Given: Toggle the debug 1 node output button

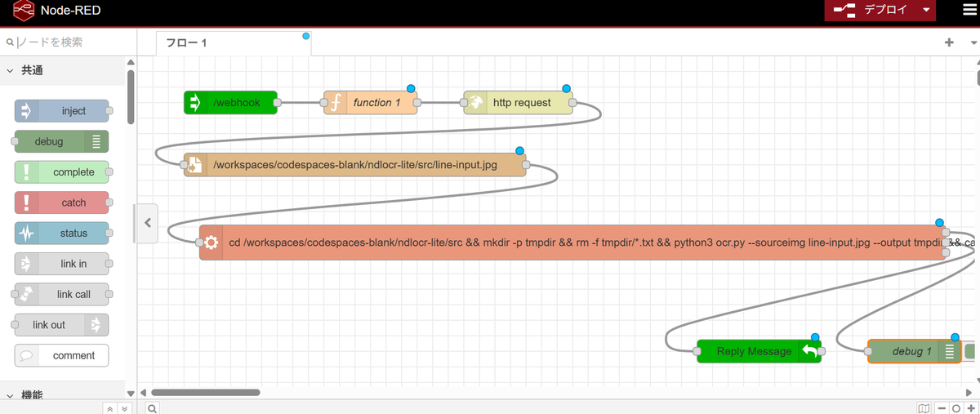Looking at the screenshot, I should coord(971,351).
